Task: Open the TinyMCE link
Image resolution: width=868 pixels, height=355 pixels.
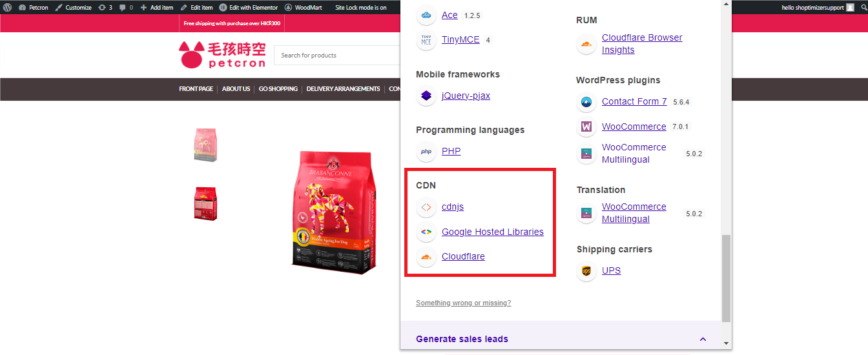Action: click(460, 39)
